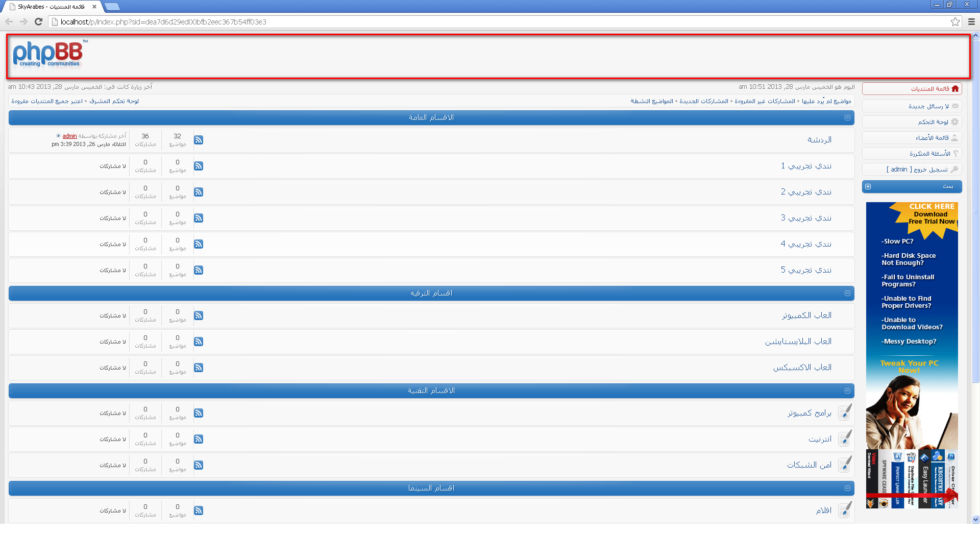The image size is (980, 536).
Task: Click the forum icon beside برامج كمبيوتر
Action: (845, 412)
